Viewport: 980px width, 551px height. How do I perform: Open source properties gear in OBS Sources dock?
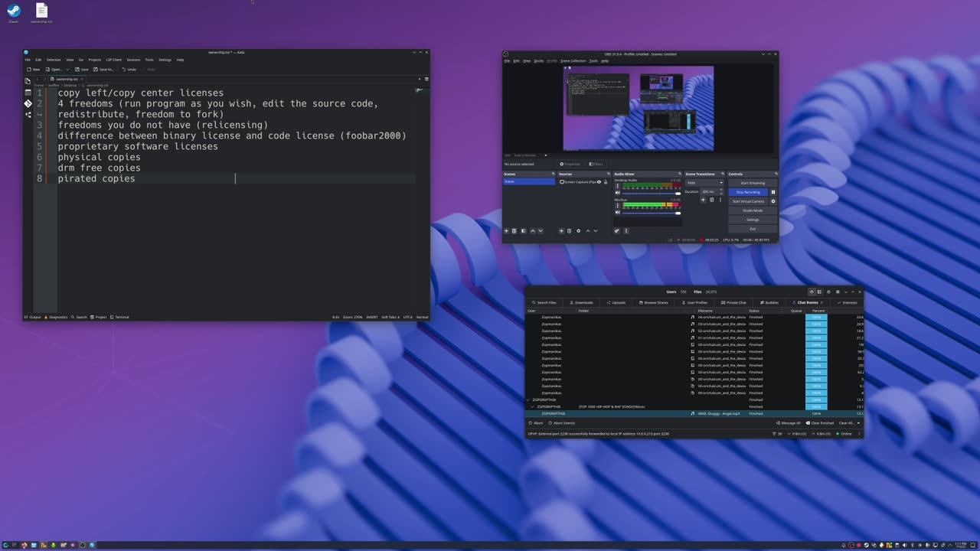(578, 231)
